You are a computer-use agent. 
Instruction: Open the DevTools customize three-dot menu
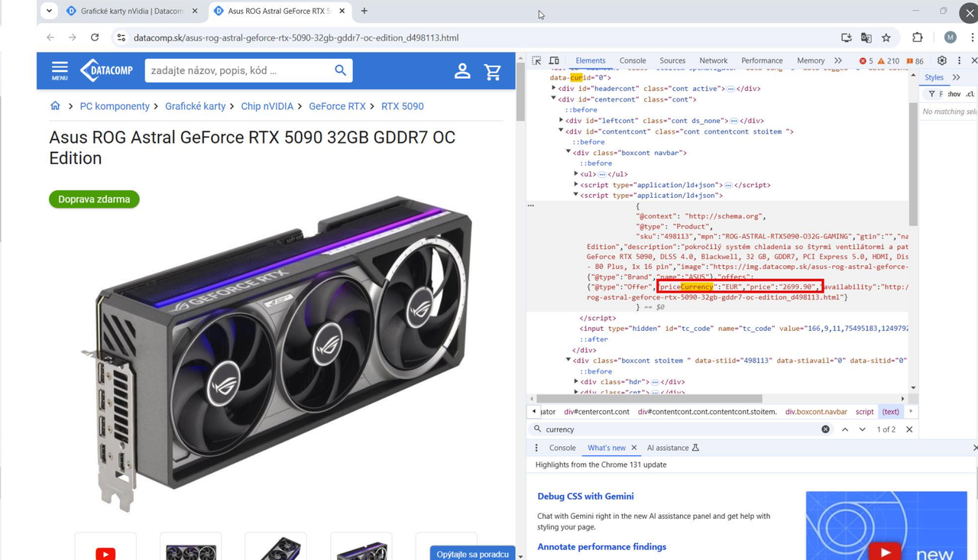pos(959,60)
